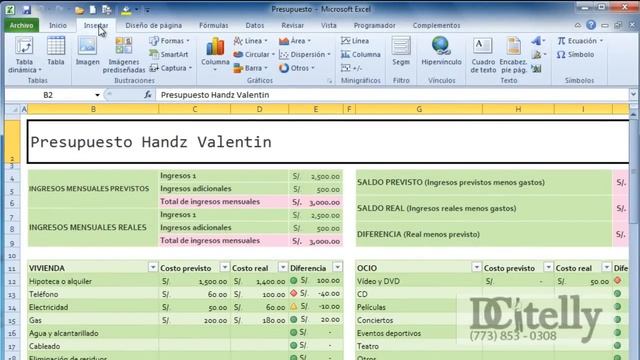Viewport: 640px width, 360px height.
Task: Open the Name Box dropdown arrow
Action: tap(97, 95)
